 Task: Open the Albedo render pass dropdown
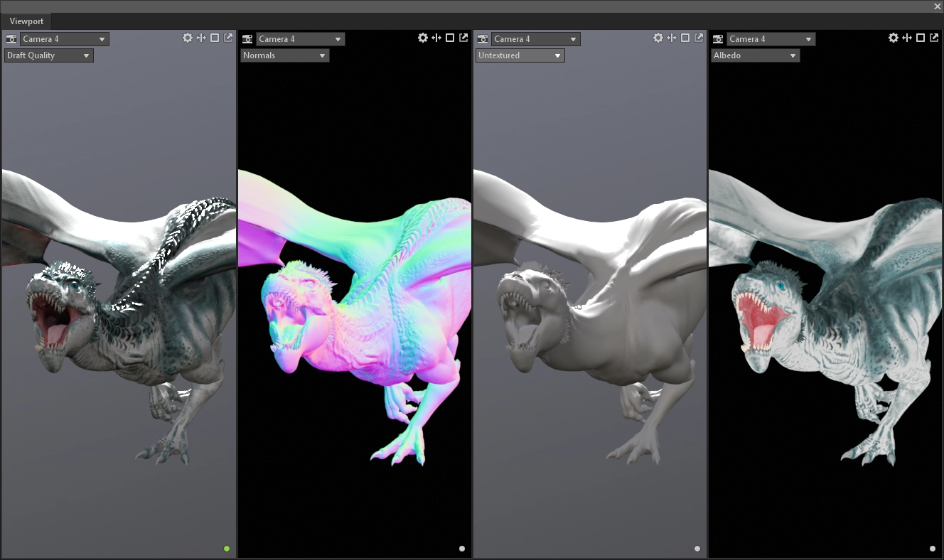[755, 55]
